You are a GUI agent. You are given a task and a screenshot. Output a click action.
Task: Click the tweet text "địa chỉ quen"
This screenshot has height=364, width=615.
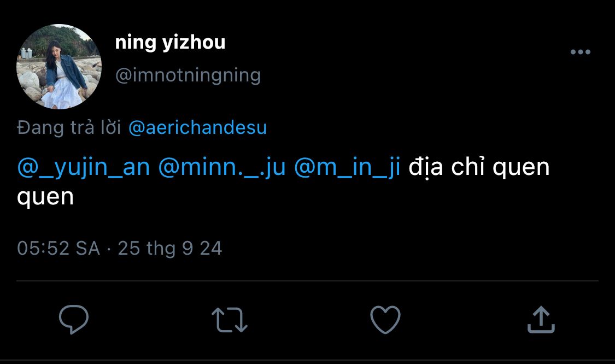tap(479, 167)
